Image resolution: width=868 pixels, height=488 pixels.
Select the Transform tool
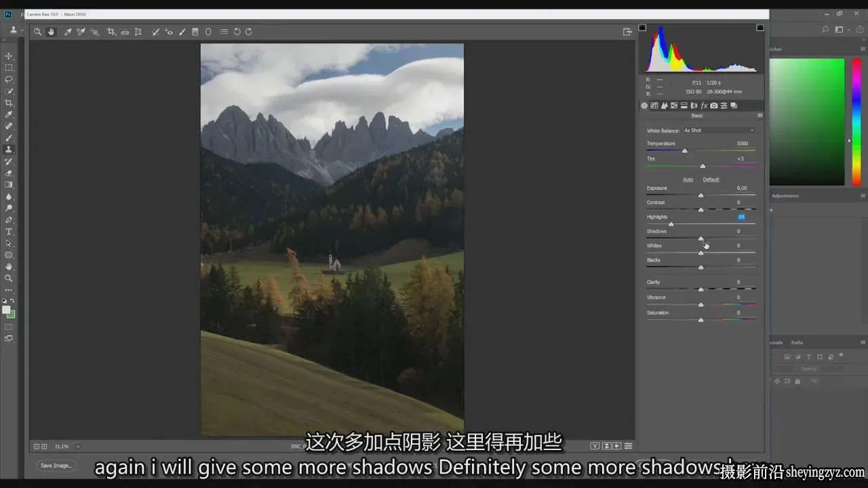click(x=138, y=32)
